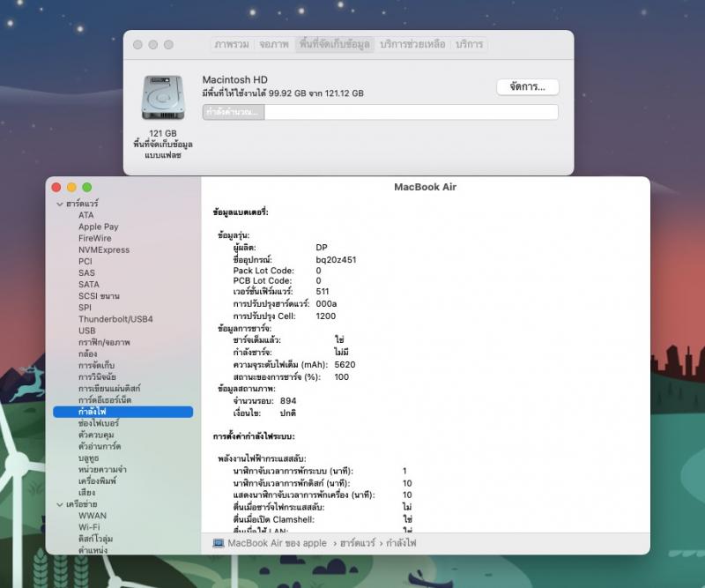Open the จอภาพ tab
This screenshot has height=588, width=705.
274,44
